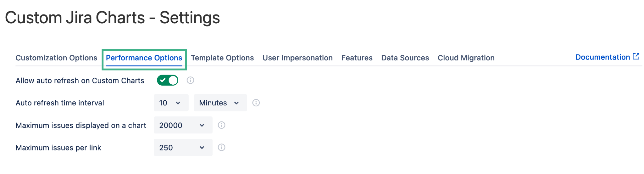The width and height of the screenshot is (644, 174).
Task: Expand maximum issues displayed dropdown showing 20000
Action: pyautogui.click(x=183, y=125)
